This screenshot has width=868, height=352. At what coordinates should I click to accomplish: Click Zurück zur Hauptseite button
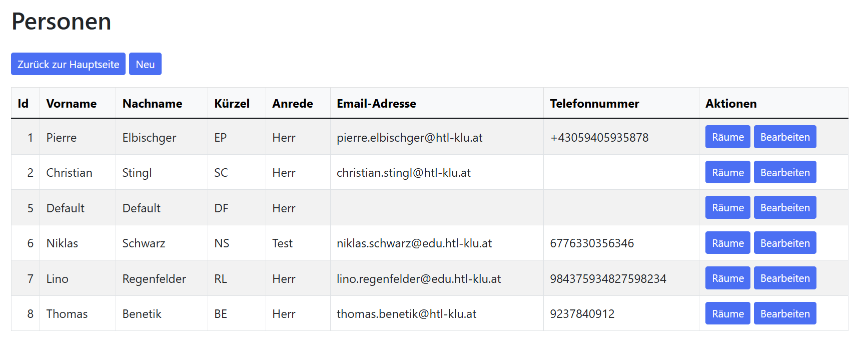point(68,64)
